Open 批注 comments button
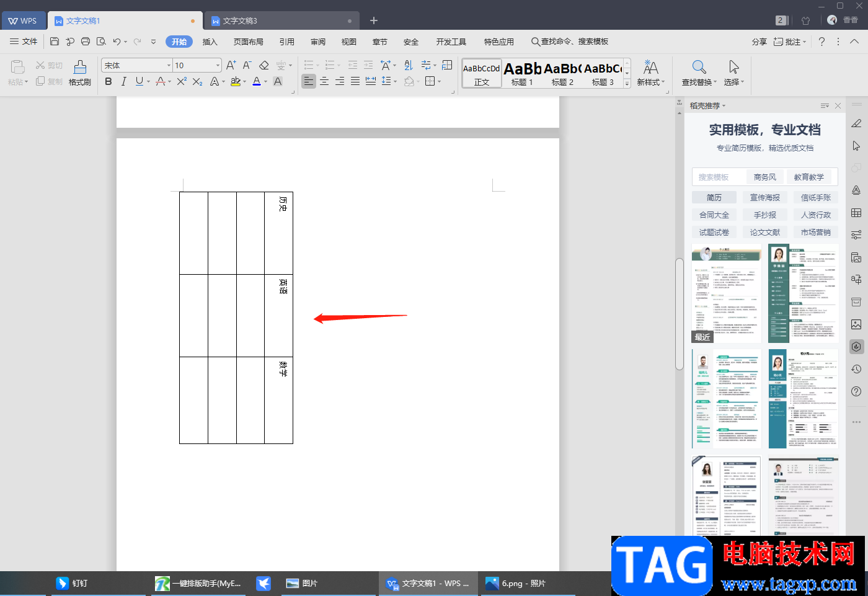 790,42
